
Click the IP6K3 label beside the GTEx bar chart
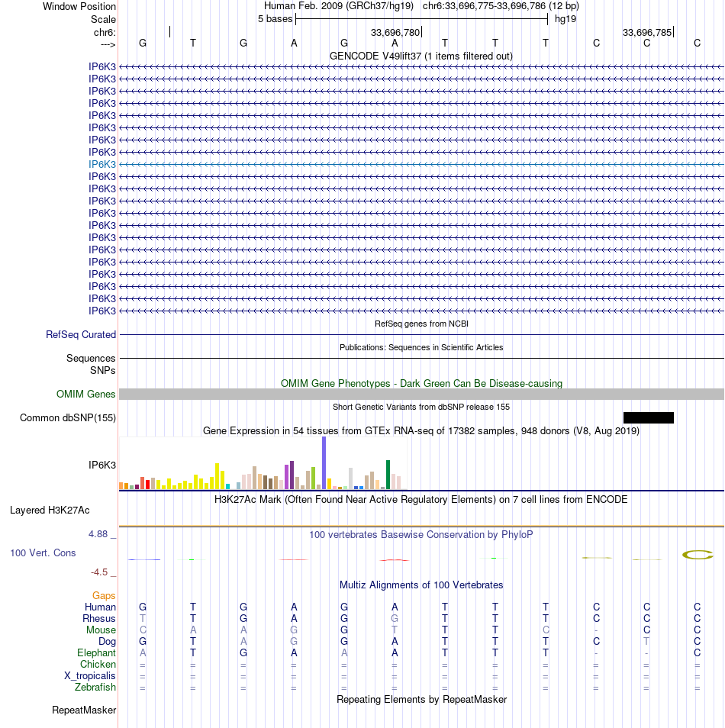coord(102,465)
